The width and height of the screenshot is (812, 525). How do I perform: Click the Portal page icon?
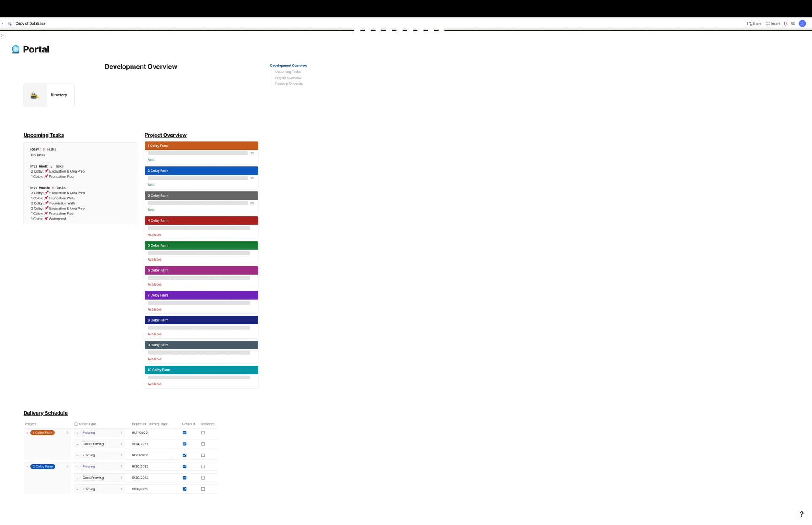16,49
